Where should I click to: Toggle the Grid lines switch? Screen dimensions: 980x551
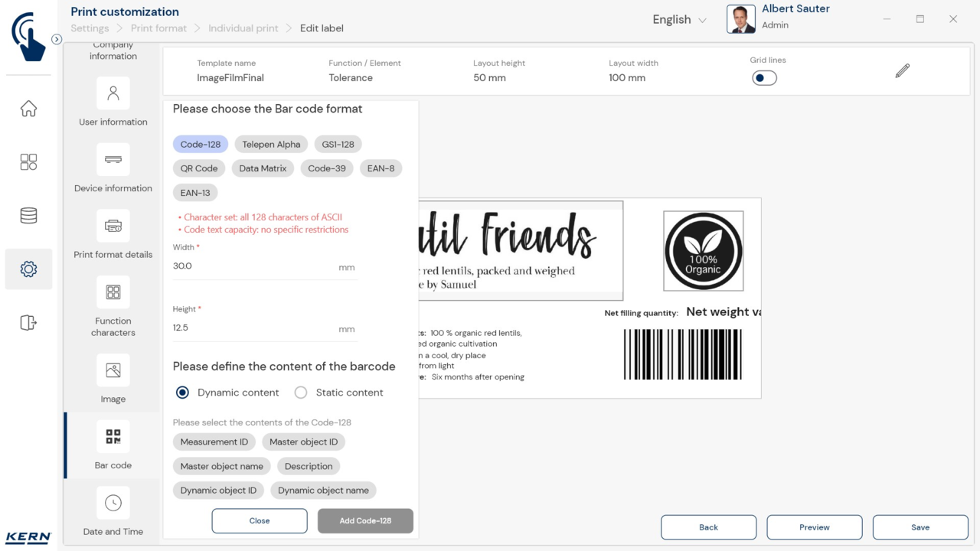764,78
